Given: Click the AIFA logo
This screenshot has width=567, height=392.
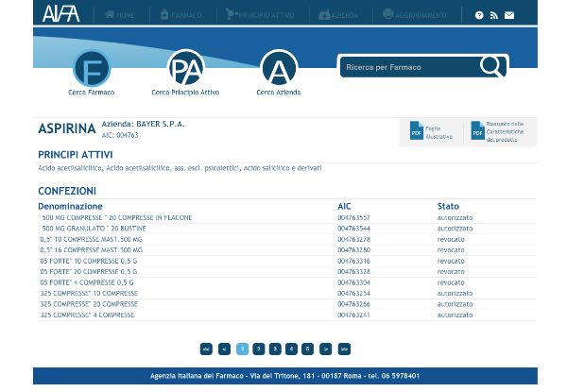Looking at the screenshot, I should pos(61,14).
